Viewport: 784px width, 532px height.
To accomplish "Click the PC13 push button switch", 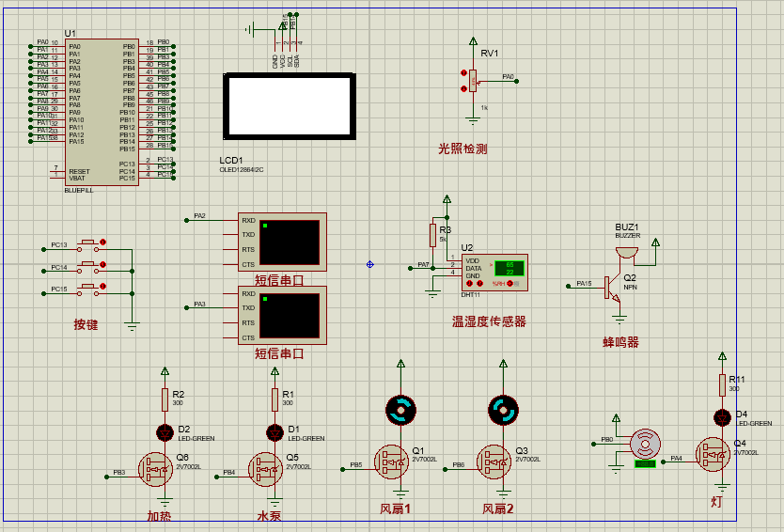I will (x=88, y=245).
